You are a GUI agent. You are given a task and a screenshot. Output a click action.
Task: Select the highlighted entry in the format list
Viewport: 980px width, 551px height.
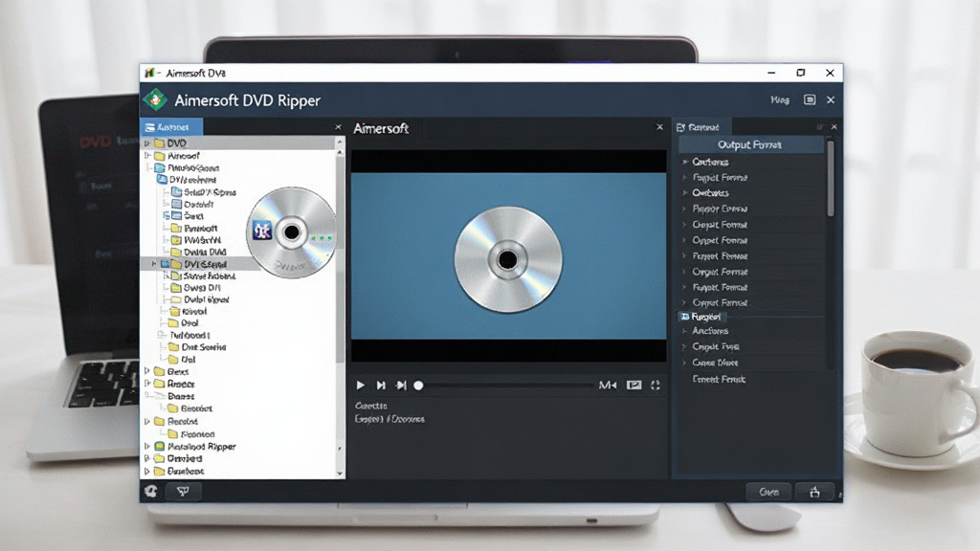tap(701, 317)
